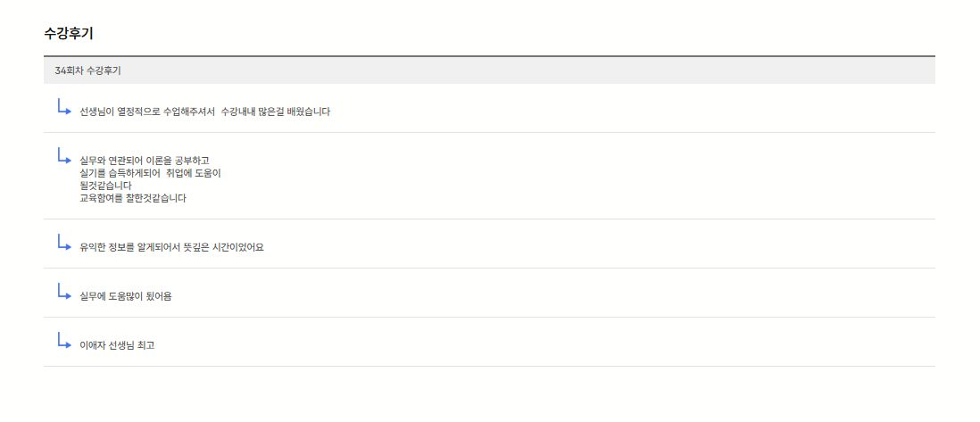The image size is (980, 422).
Task: Click the phrase 취업에 도움이
Action: (193, 173)
